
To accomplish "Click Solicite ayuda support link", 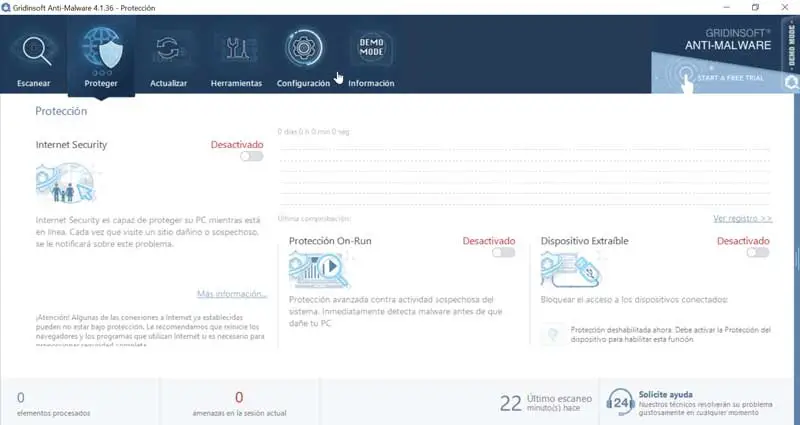I will point(665,394).
